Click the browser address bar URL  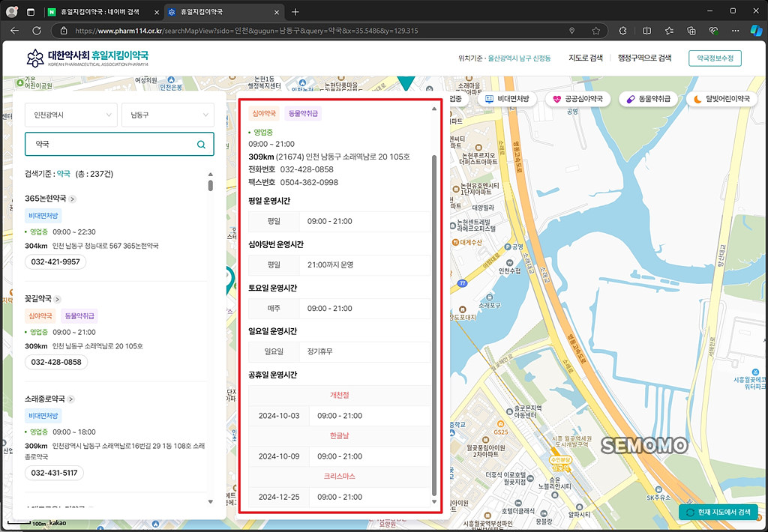click(x=247, y=30)
